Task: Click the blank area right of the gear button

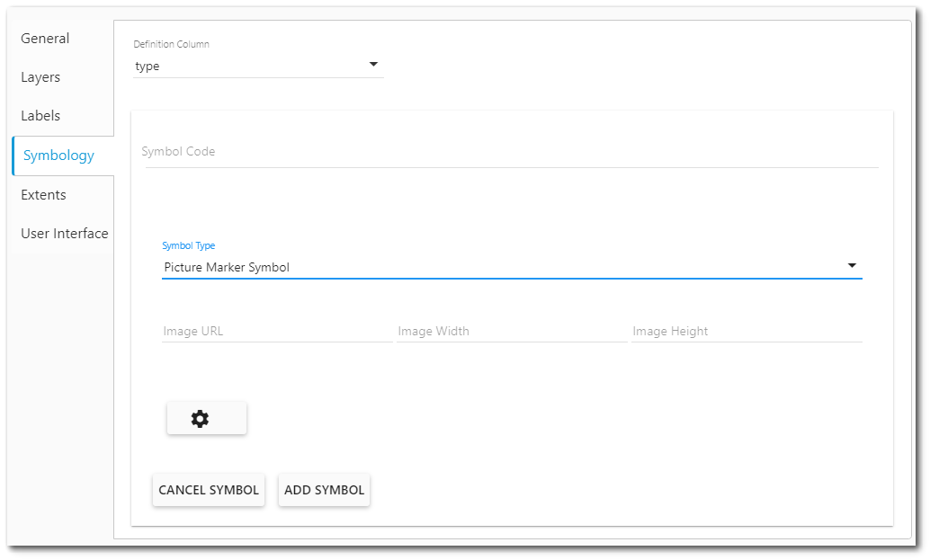Action: [x=540, y=419]
